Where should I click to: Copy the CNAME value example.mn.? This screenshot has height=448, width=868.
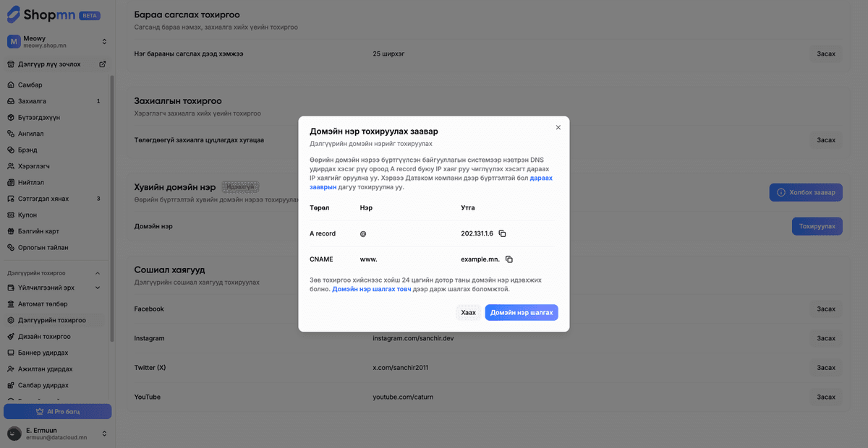click(x=509, y=259)
